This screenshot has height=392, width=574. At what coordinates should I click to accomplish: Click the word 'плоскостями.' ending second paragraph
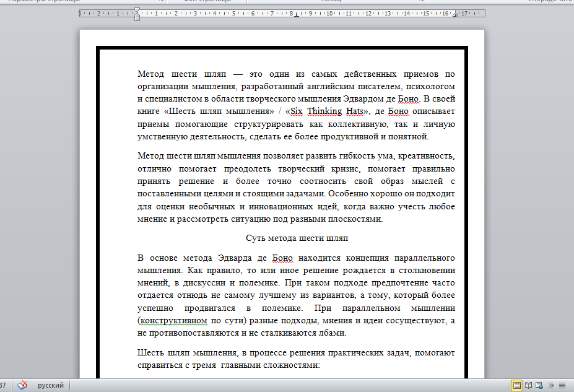(355, 219)
